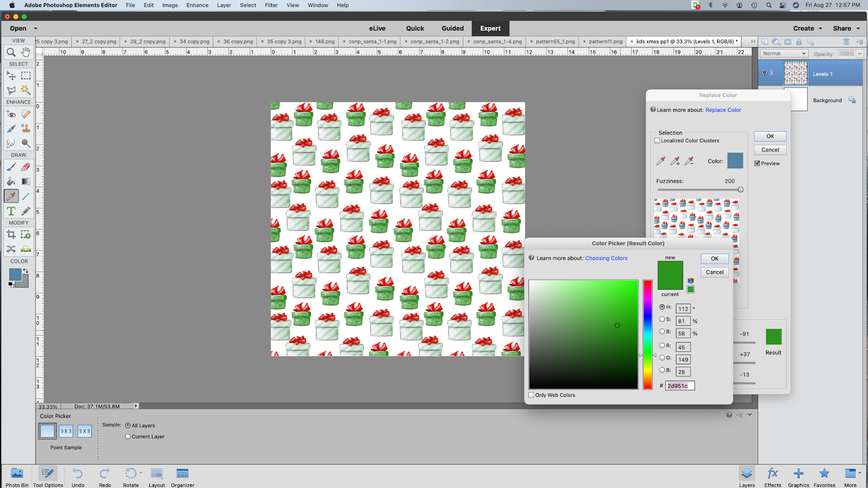Select the S saturation radio button
Image resolution: width=868 pixels, height=488 pixels.
[662, 319]
